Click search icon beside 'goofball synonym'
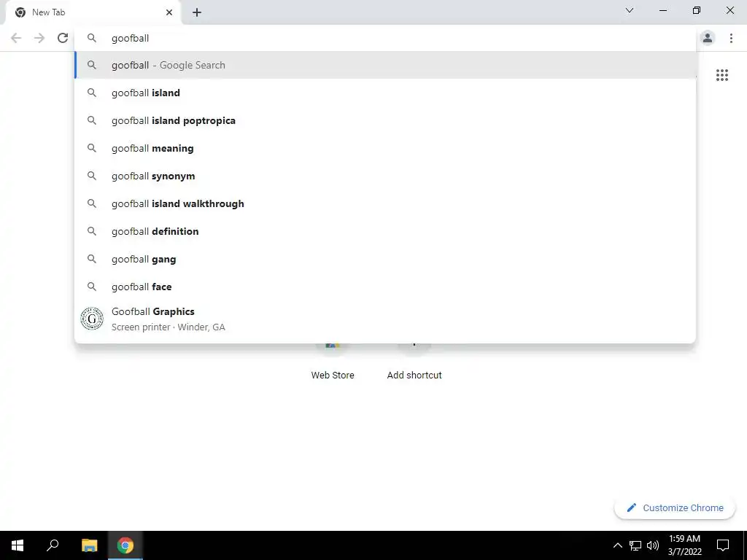This screenshot has width=747, height=560. (92, 176)
